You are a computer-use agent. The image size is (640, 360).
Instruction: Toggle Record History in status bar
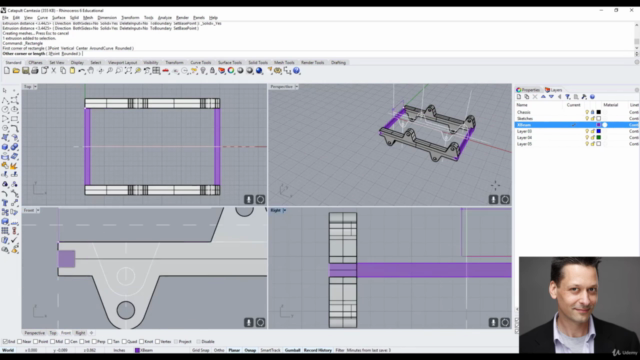tap(318, 350)
